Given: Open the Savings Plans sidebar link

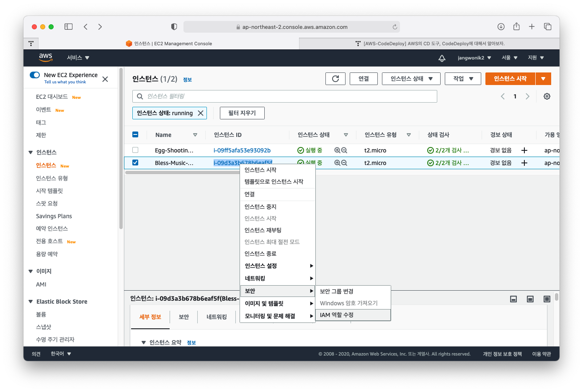Looking at the screenshot, I should (54, 216).
